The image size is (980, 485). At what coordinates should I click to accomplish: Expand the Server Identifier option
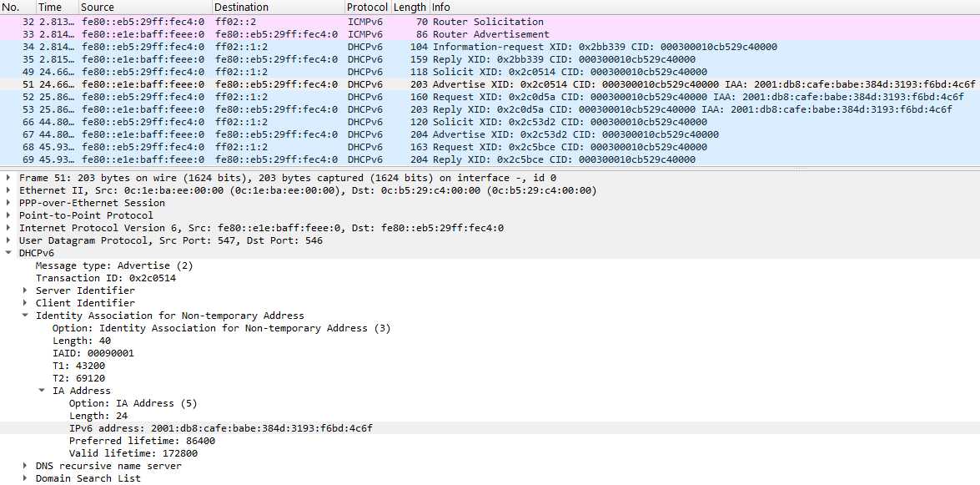tap(25, 290)
